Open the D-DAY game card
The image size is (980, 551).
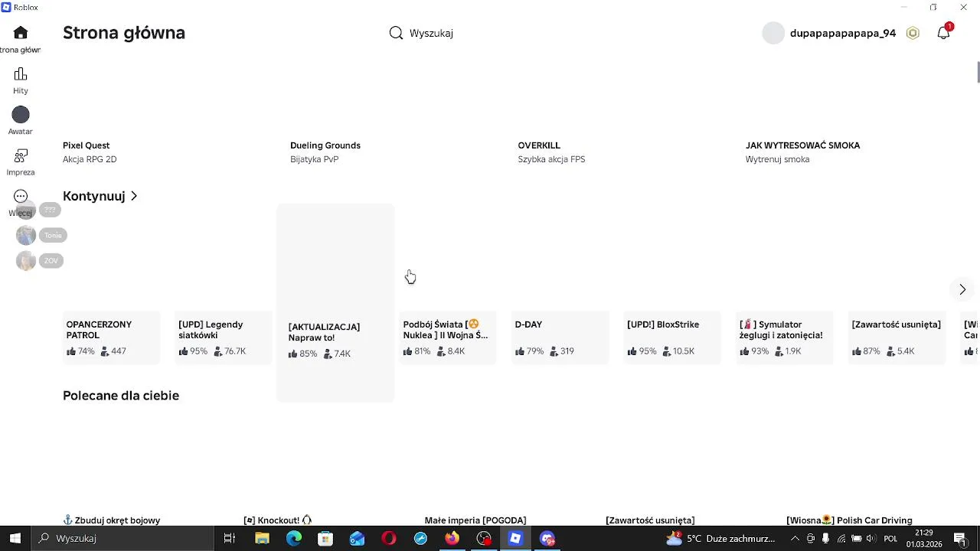[x=560, y=337]
